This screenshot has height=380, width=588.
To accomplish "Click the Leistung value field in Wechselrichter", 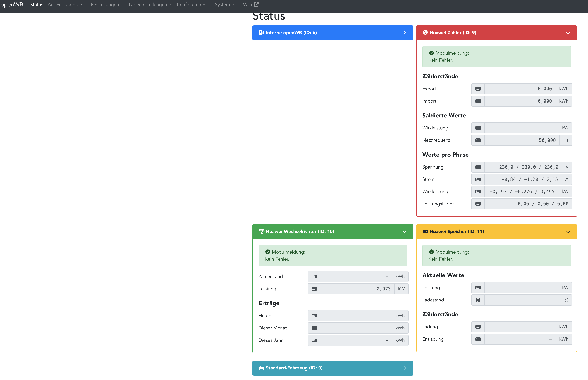I will click(357, 289).
